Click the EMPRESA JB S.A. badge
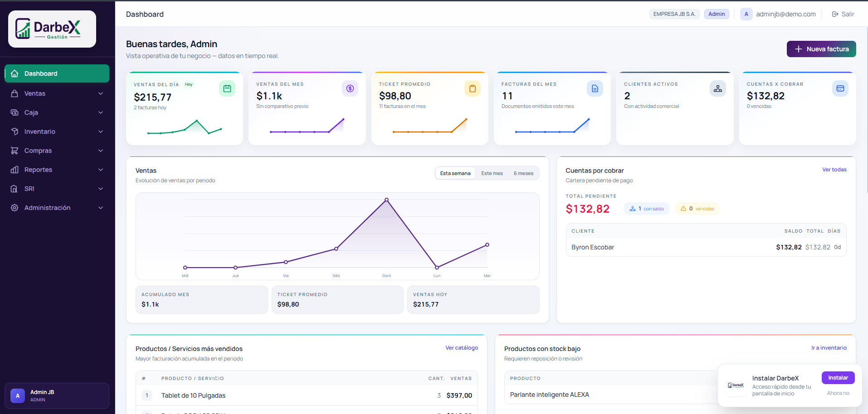868x414 pixels. point(674,14)
